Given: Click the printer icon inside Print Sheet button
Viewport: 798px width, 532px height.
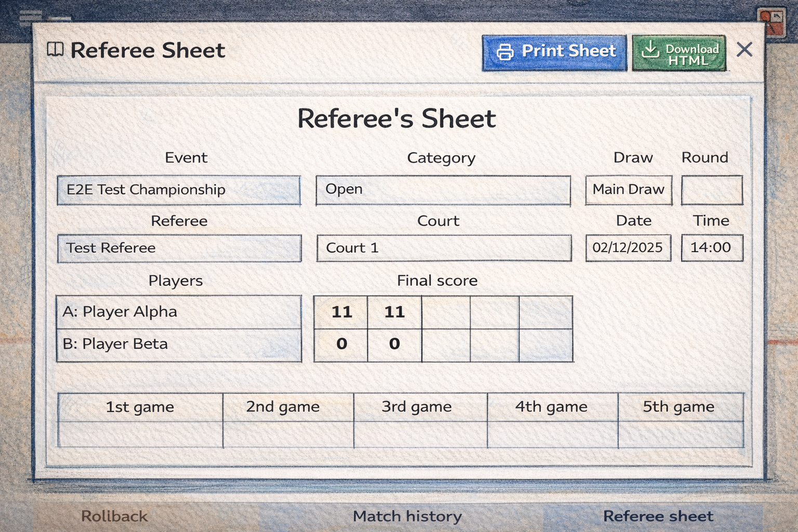Looking at the screenshot, I should 504,51.
